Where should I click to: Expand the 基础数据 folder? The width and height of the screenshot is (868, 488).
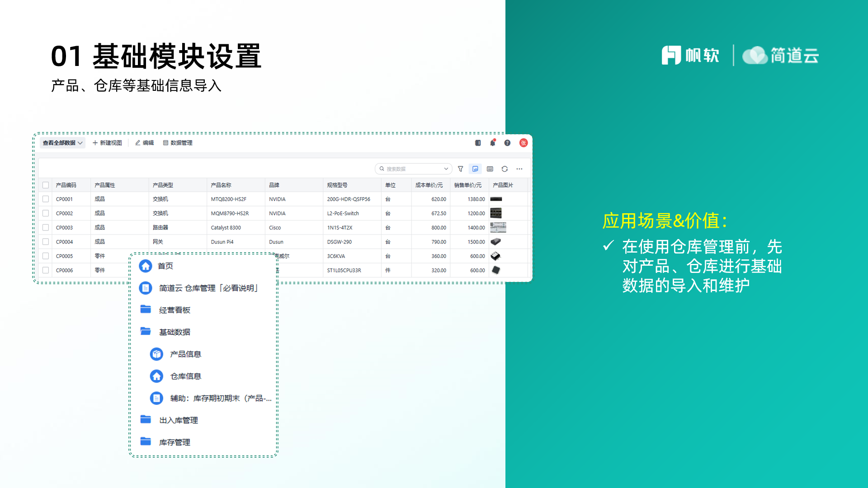point(175,332)
